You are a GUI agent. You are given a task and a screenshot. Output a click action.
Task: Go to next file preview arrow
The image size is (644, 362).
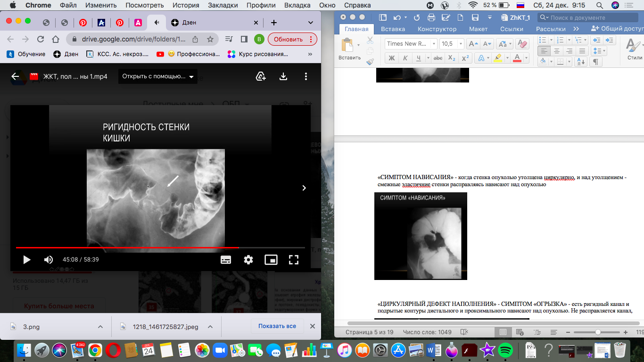point(304,188)
